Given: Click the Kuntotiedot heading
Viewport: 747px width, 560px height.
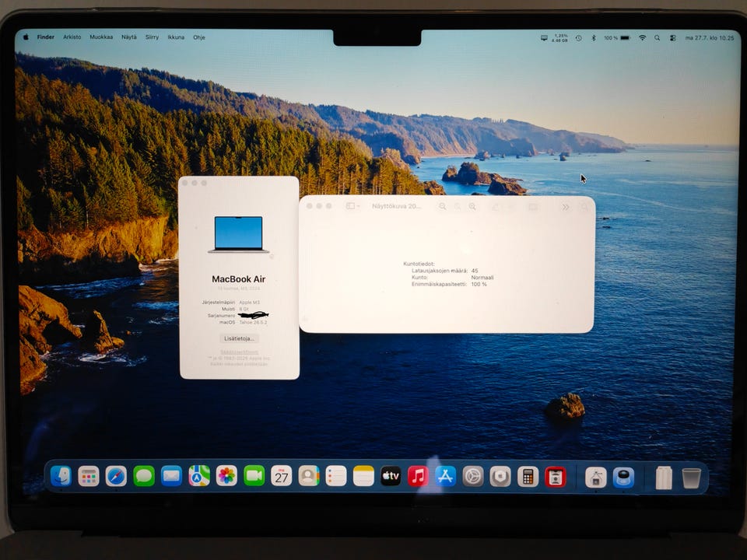Looking at the screenshot, I should [x=419, y=264].
